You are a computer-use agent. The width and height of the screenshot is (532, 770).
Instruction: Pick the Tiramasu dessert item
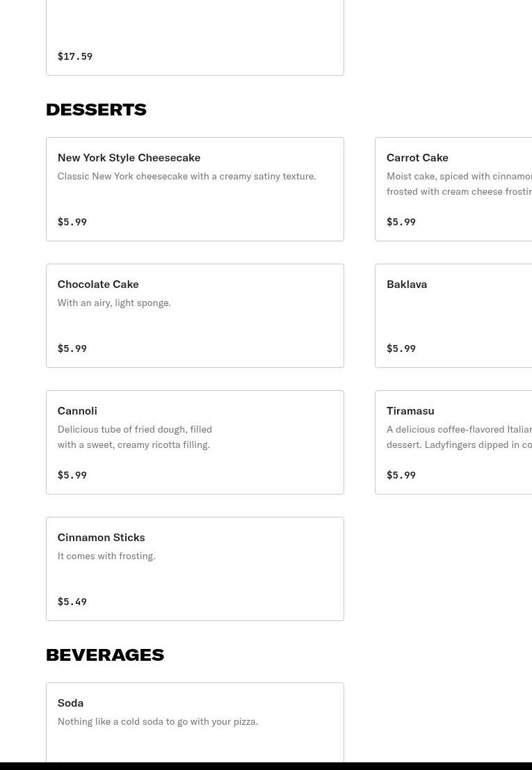point(453,442)
